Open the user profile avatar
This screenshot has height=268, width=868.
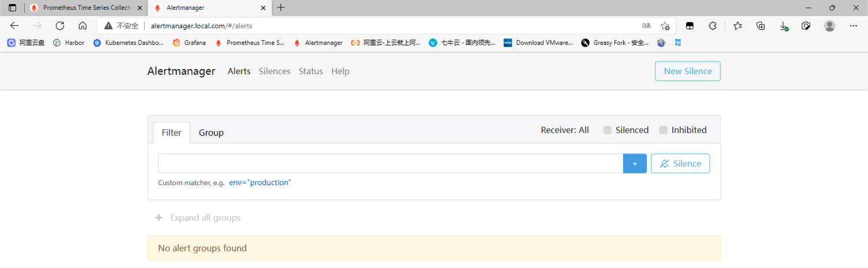tap(830, 26)
